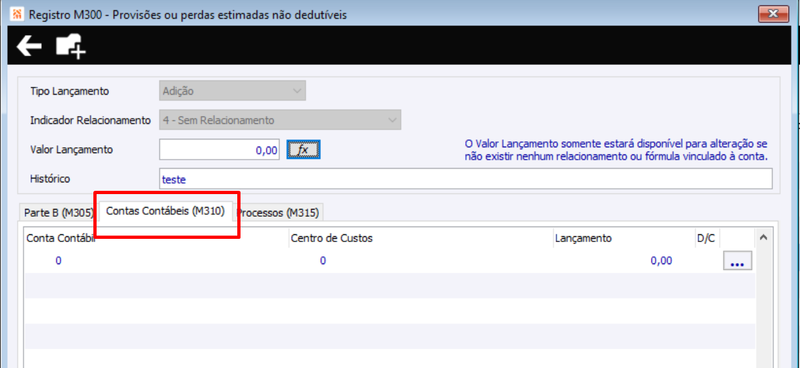Select the Centro de Custos cell showing 0

coord(420,261)
